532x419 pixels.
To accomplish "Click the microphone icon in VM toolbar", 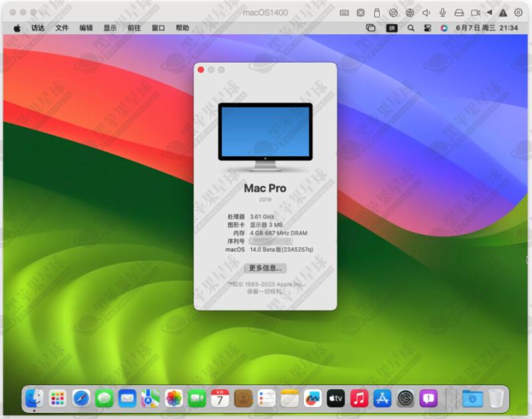I will (x=442, y=13).
